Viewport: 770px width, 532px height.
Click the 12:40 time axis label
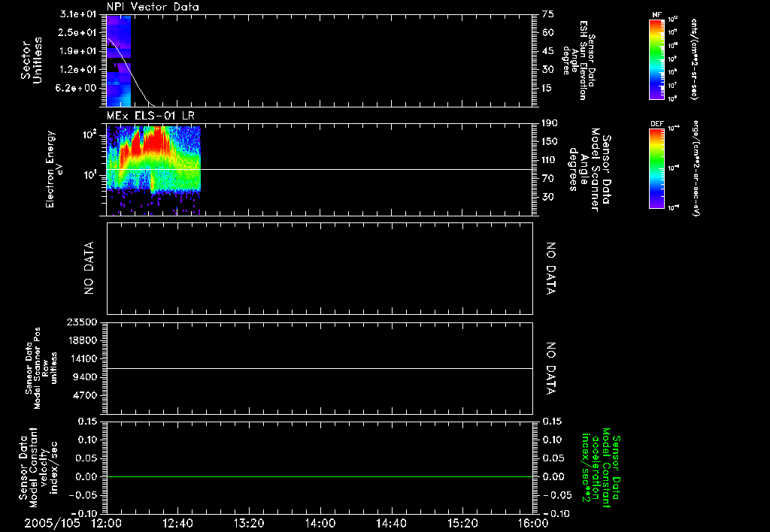(x=177, y=523)
